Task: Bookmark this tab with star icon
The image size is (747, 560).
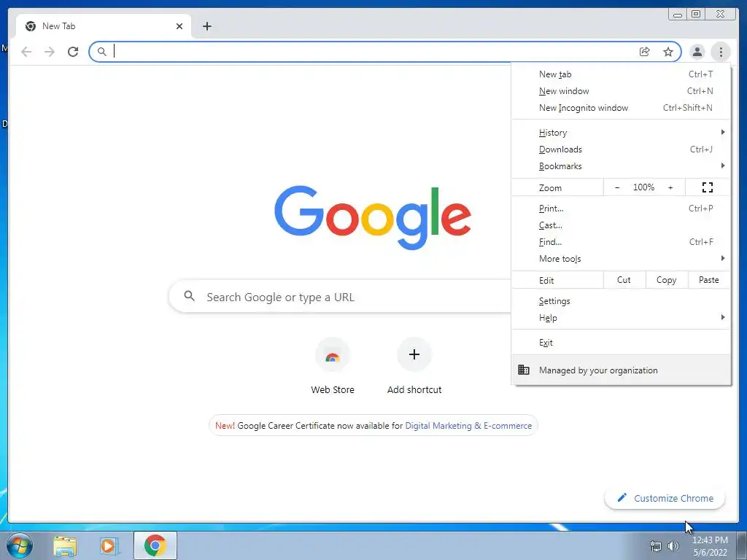Action: pyautogui.click(x=668, y=52)
